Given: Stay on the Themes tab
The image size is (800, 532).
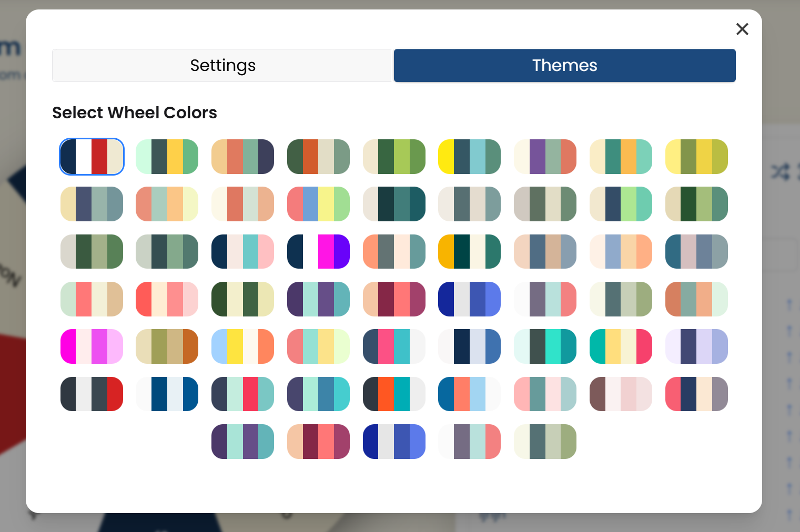Looking at the screenshot, I should click(x=564, y=65).
